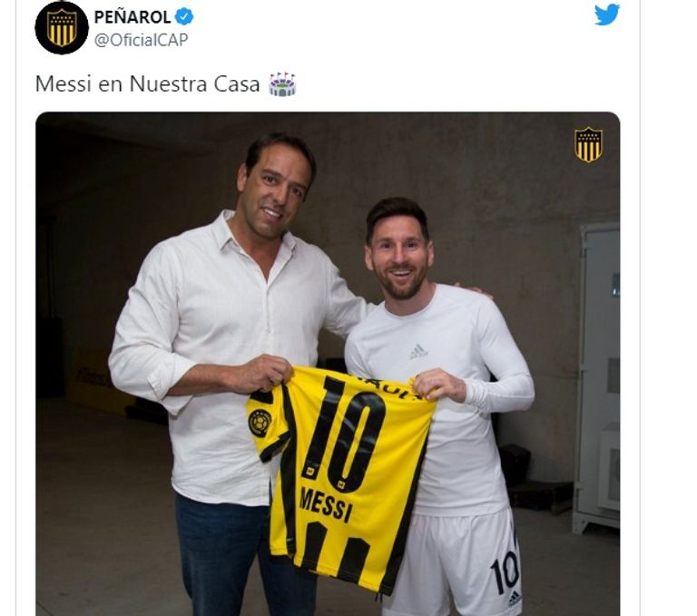697x616 pixels.
Task: Open the @OficialCAP handle link
Action: click(141, 40)
